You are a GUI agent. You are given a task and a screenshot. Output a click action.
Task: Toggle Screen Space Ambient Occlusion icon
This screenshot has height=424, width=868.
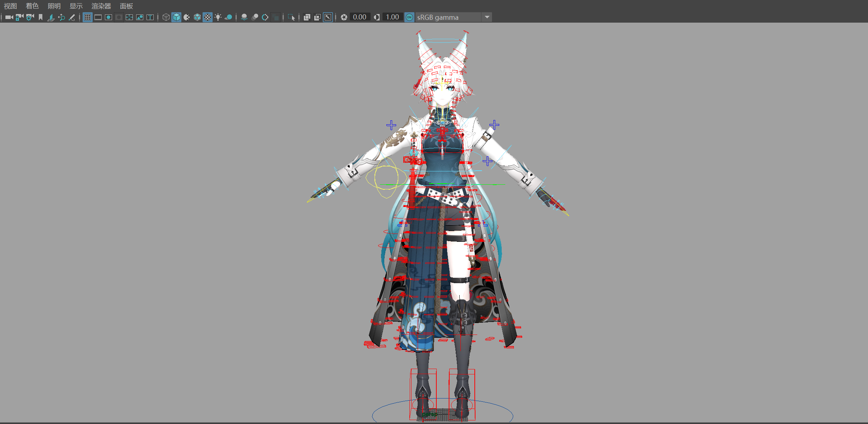(x=244, y=17)
